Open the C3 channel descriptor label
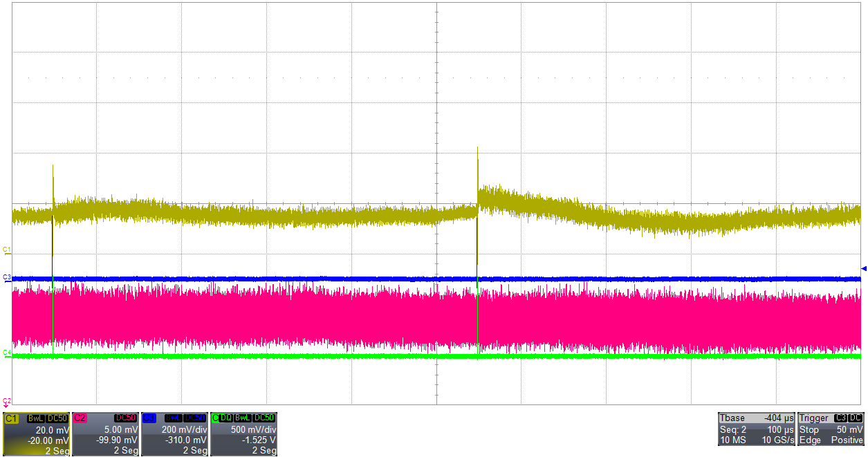This screenshot has width=868, height=457. click(149, 418)
